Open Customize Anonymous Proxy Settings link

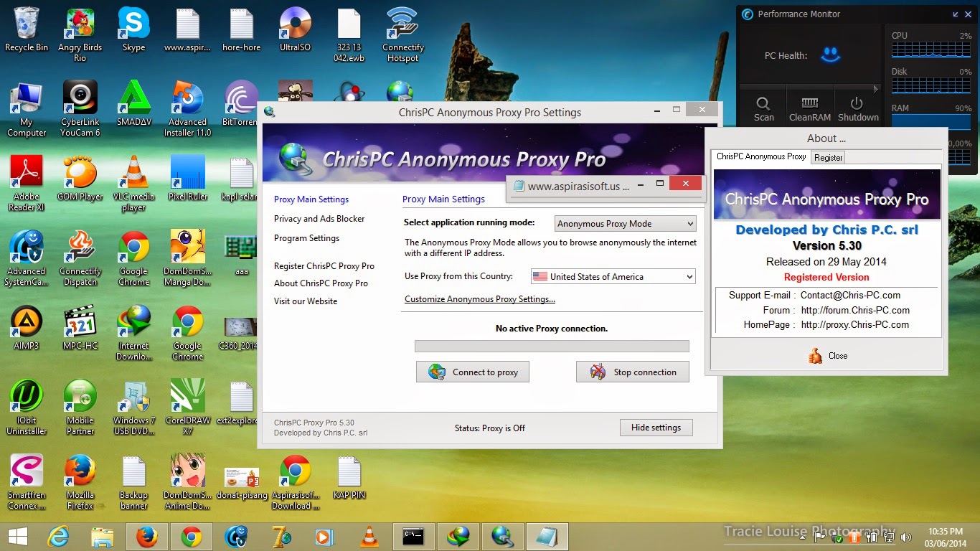(x=480, y=299)
